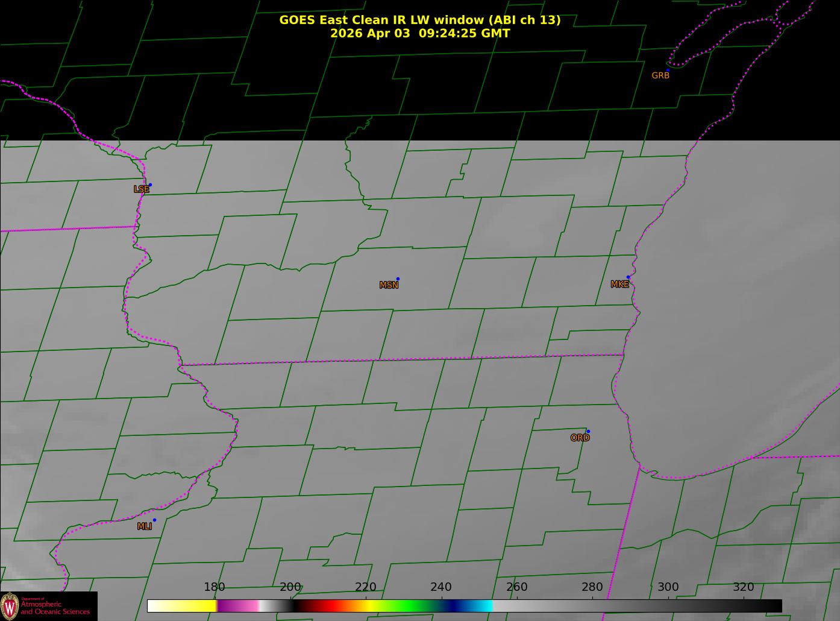
Task: Select the blue ORD station marker dot
Action: point(588,432)
